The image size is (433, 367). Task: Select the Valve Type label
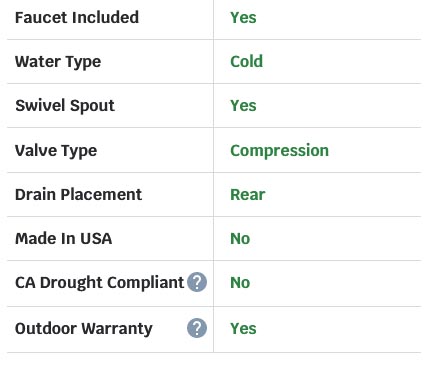coord(56,151)
